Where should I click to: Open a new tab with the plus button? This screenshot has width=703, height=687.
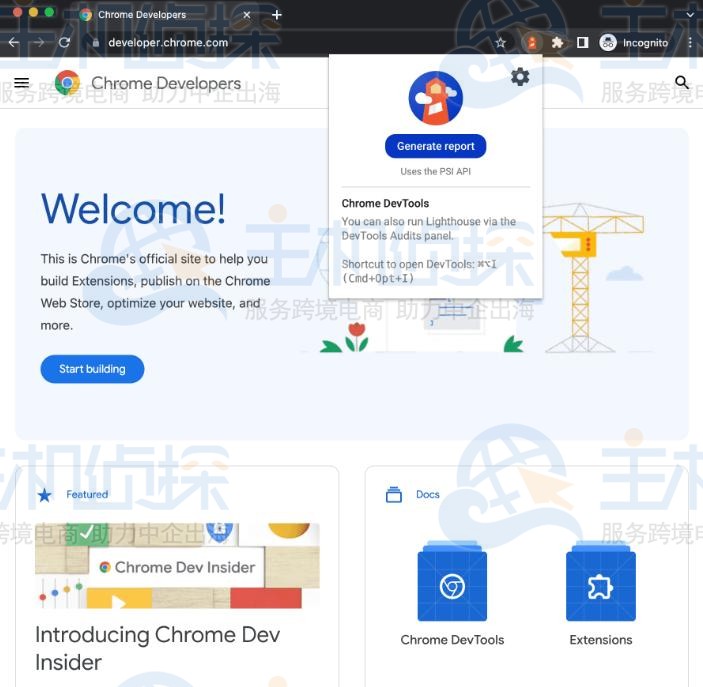[277, 15]
